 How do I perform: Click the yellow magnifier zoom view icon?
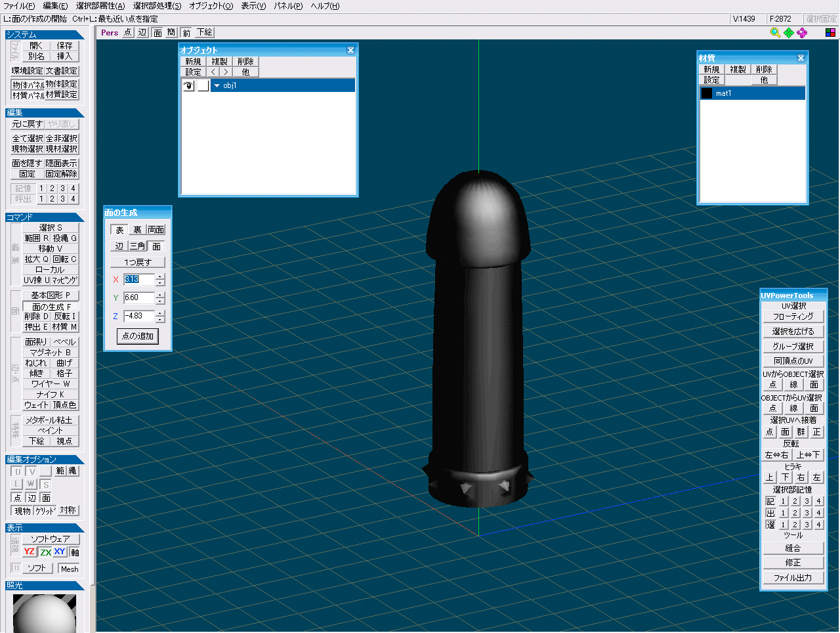pyautogui.click(x=775, y=32)
